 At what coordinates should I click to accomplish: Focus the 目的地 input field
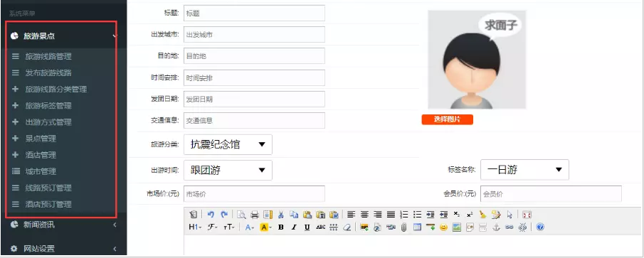tap(254, 55)
